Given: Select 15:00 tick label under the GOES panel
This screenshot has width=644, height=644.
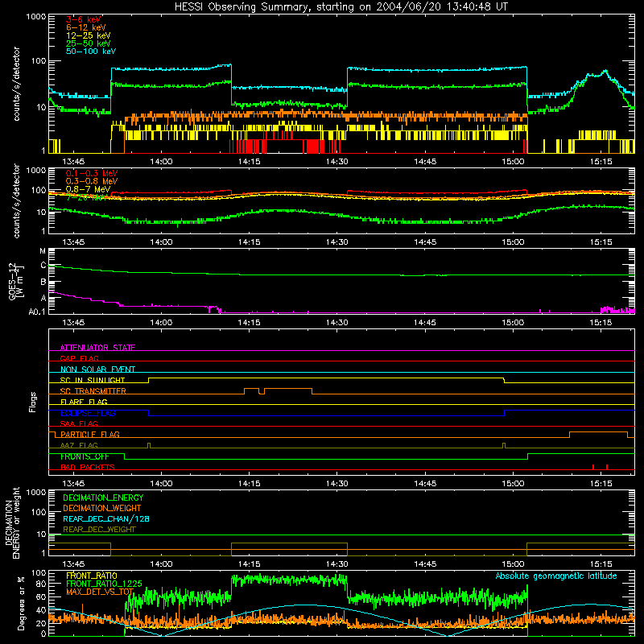Looking at the screenshot, I should coord(513,323).
